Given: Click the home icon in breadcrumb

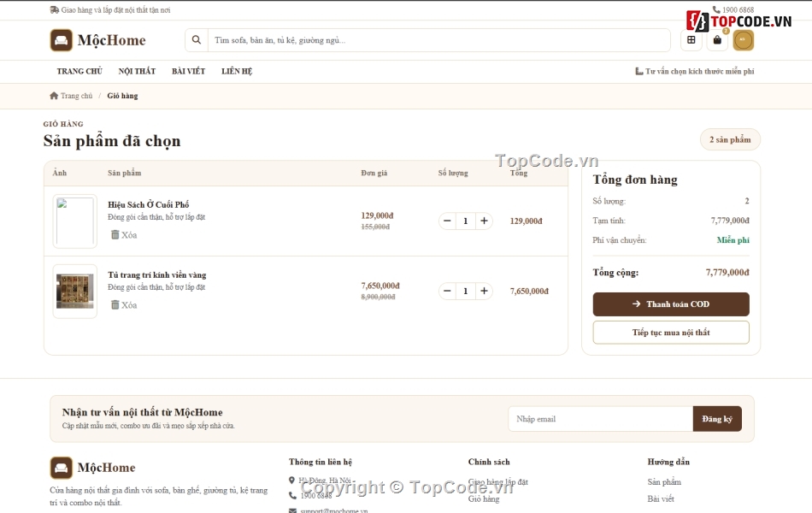Looking at the screenshot, I should (x=54, y=96).
